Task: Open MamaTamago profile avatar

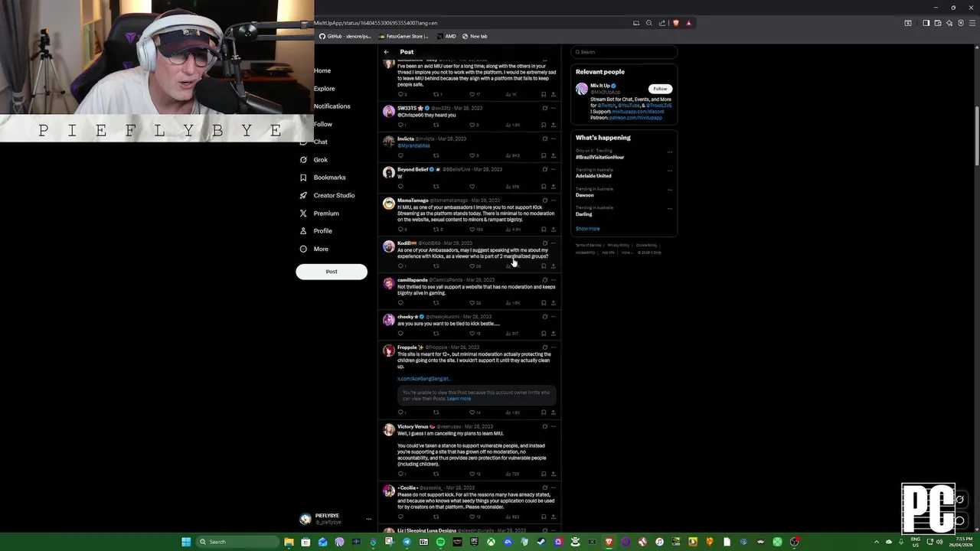Action: [x=389, y=204]
